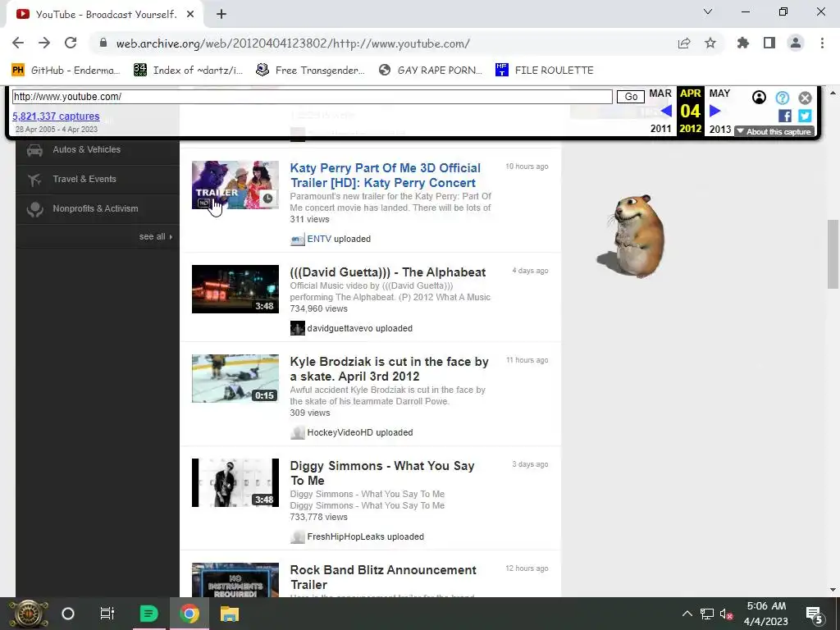Go forward with the browser forward arrow

pos(44,43)
